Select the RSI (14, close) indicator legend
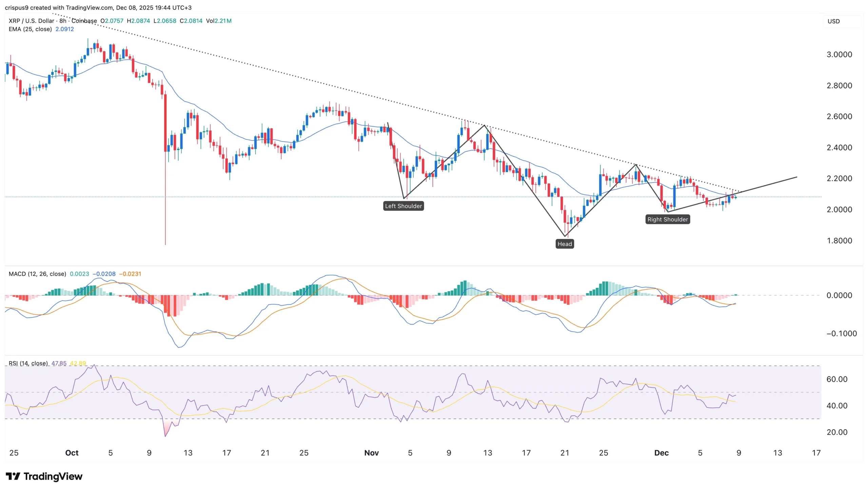The height and width of the screenshot is (491, 868). pyautogui.click(x=28, y=363)
